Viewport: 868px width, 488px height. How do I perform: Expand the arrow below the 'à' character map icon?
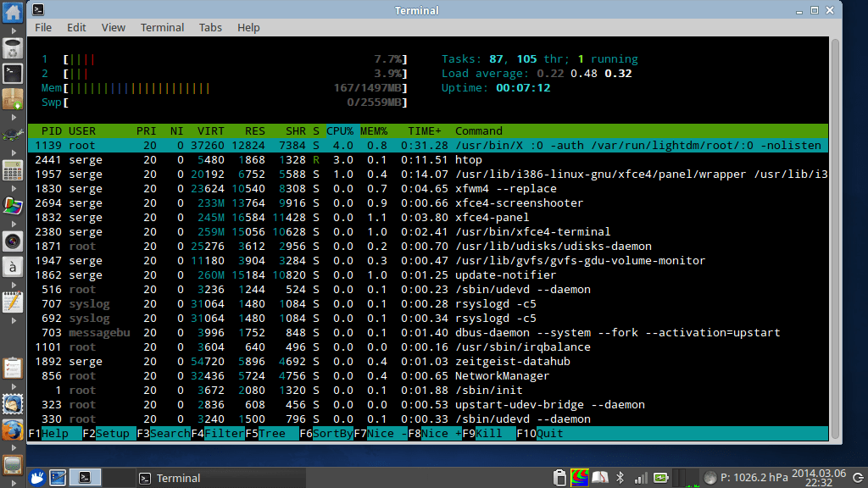[14, 285]
